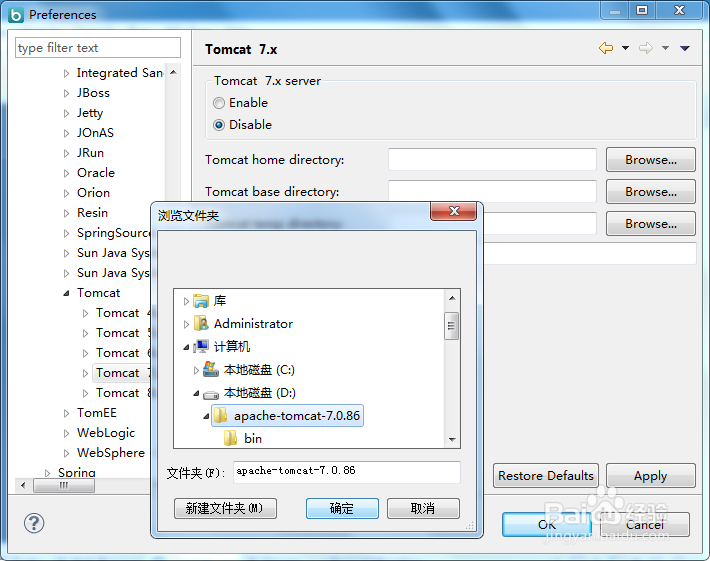Click the back navigation arrow icon
710x561 pixels.
pos(606,48)
